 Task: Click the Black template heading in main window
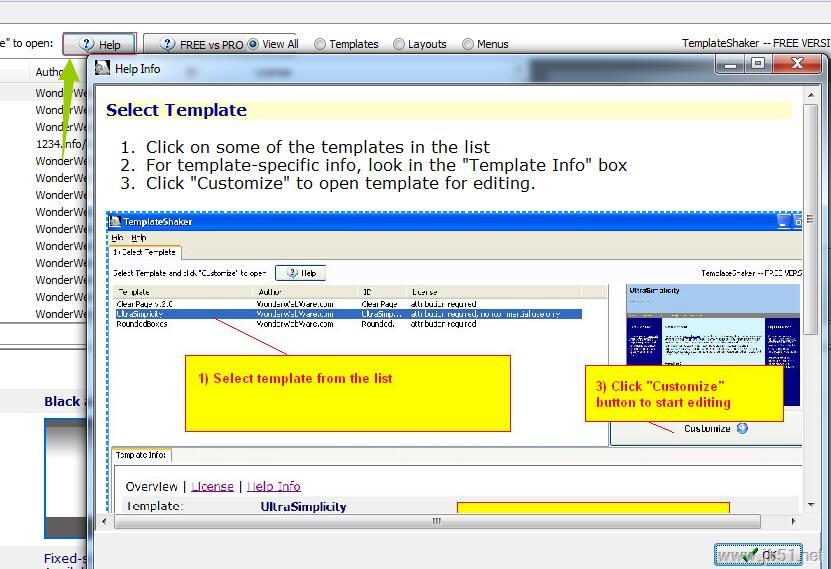(x=63, y=402)
